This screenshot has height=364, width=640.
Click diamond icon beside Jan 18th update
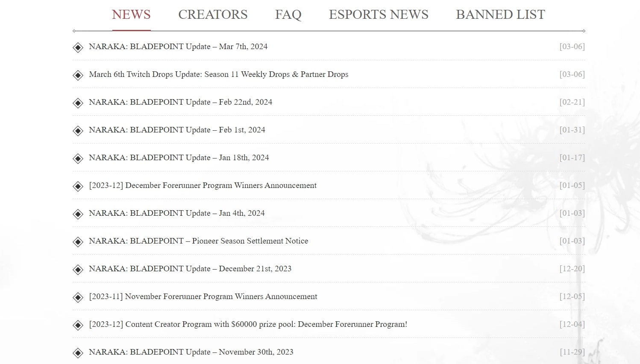coord(78,159)
